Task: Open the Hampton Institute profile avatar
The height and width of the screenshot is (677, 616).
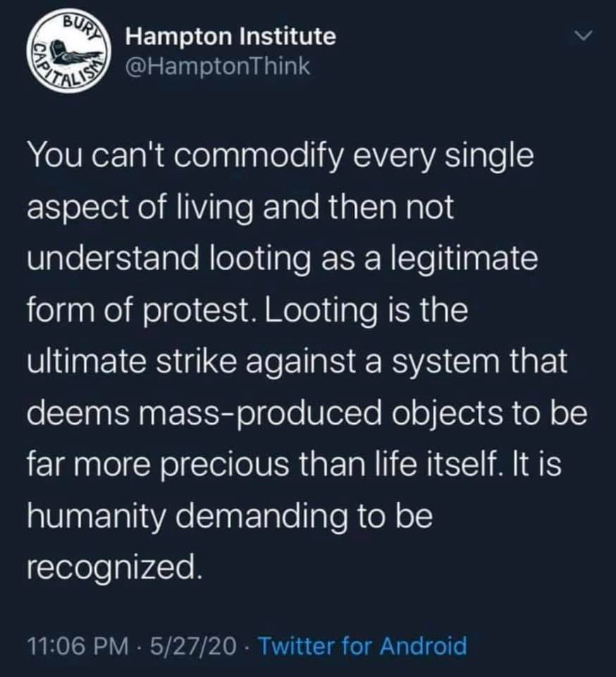Action: coord(69,51)
